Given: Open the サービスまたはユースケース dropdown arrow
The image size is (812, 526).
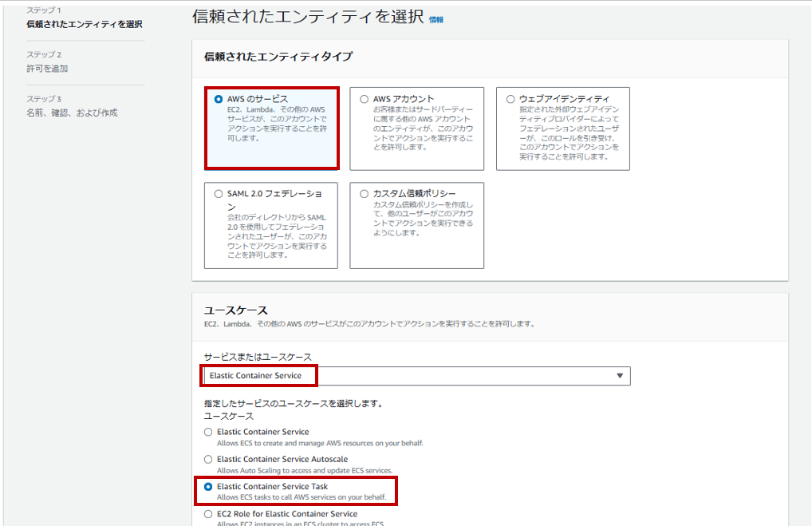Looking at the screenshot, I should (619, 376).
